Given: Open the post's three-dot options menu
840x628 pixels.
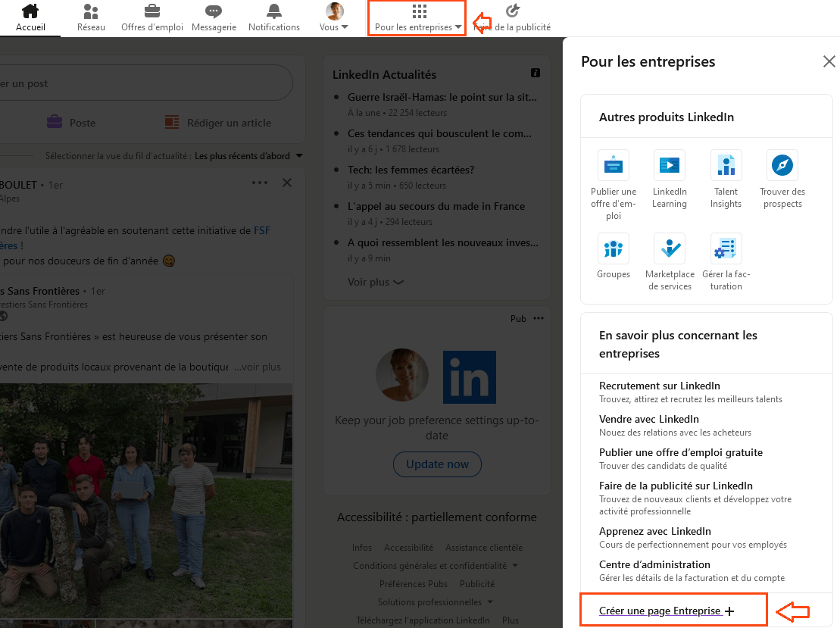Looking at the screenshot, I should (x=260, y=183).
